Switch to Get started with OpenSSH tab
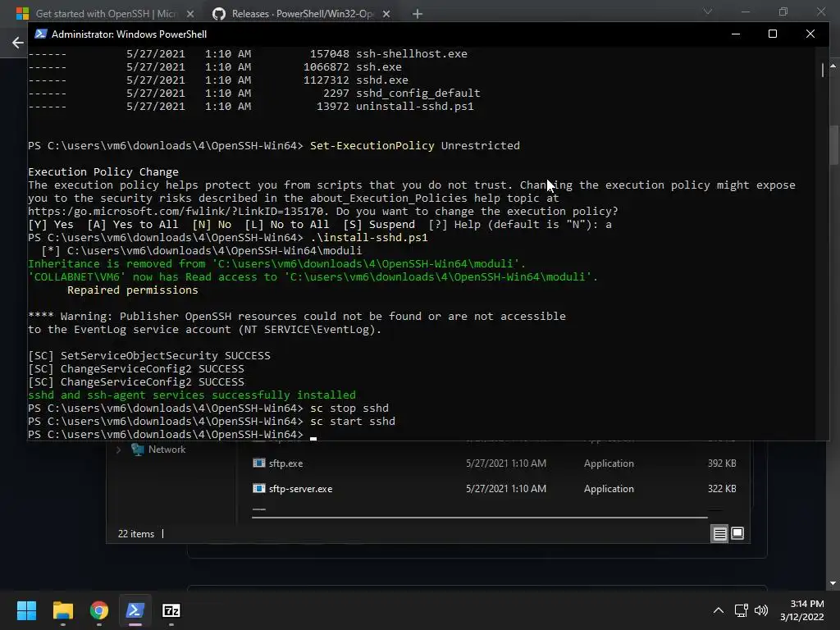The image size is (840, 630). [x=106, y=13]
